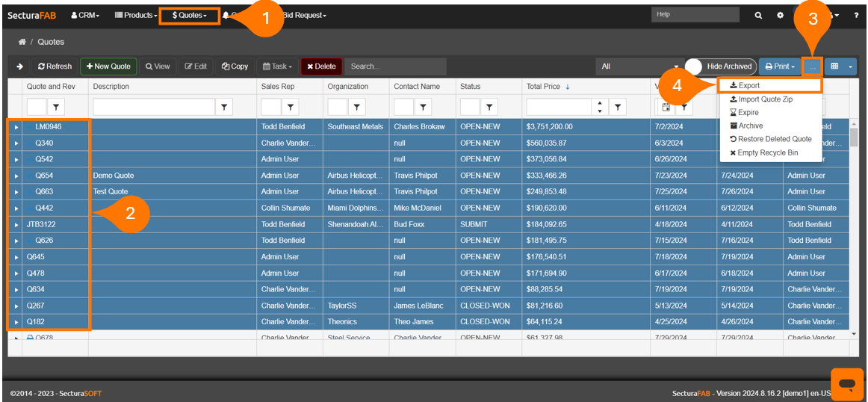
Task: Expand the JTB3122 quote row
Action: (x=16, y=224)
